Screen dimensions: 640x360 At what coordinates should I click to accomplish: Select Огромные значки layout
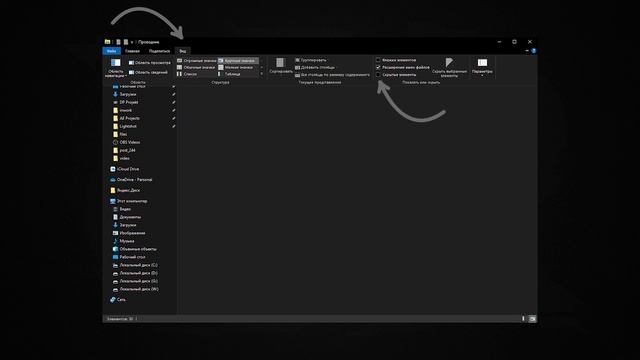[196, 60]
